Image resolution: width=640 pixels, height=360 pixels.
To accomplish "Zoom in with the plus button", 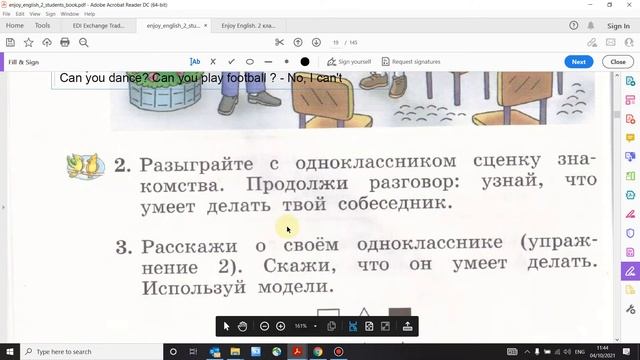I will coord(280,326).
